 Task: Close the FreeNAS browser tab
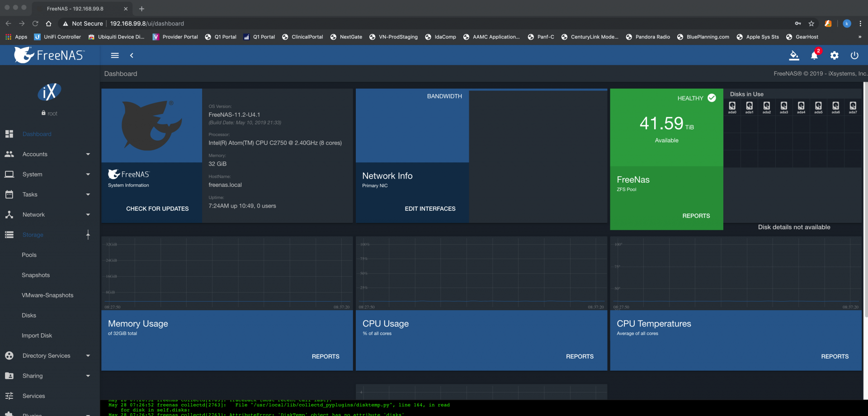click(x=126, y=9)
